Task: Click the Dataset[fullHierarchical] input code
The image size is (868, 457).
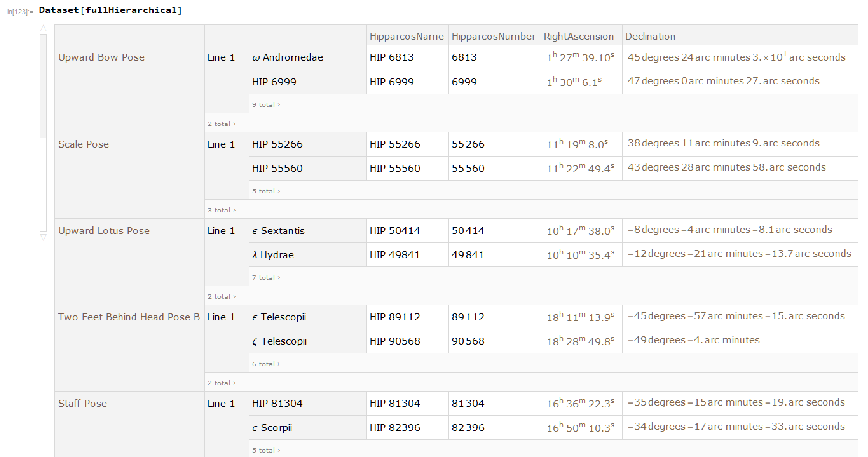Action: click(x=110, y=10)
